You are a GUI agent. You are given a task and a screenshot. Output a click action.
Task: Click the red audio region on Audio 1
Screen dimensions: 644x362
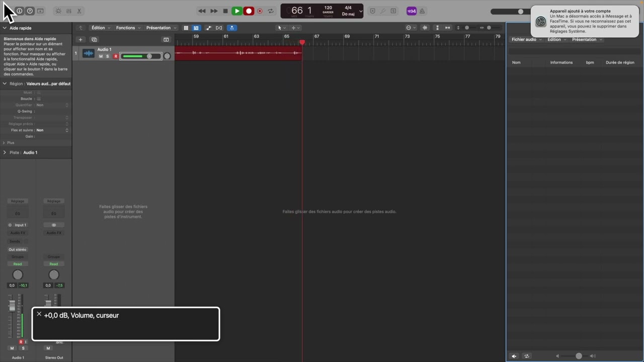(238, 53)
